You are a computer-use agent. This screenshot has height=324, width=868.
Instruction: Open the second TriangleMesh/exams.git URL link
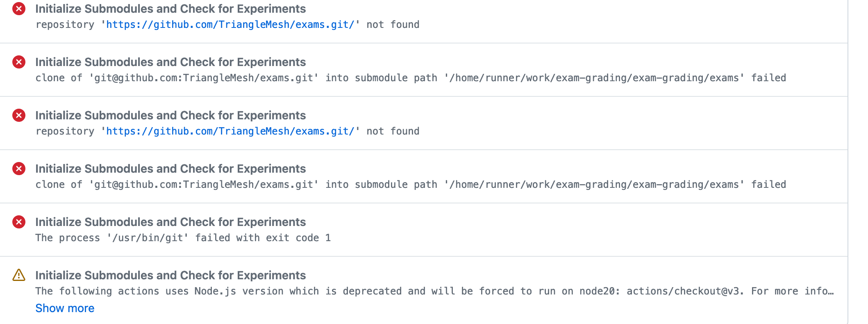(230, 131)
